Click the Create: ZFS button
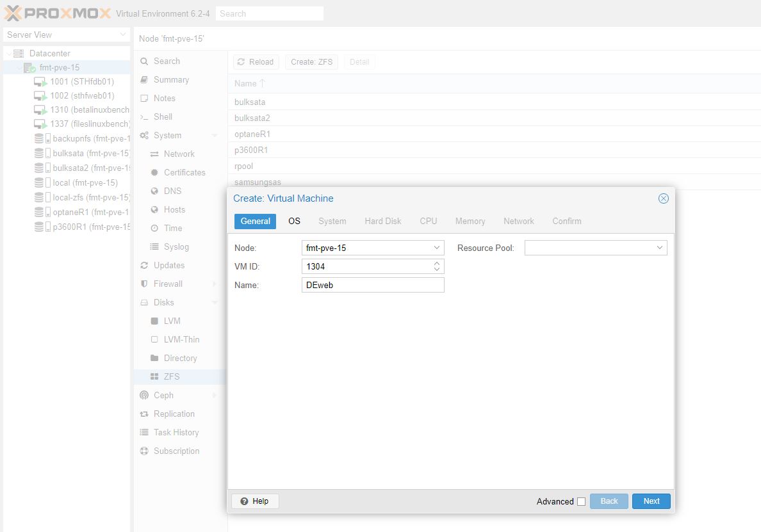The height and width of the screenshot is (532, 761). [x=311, y=62]
